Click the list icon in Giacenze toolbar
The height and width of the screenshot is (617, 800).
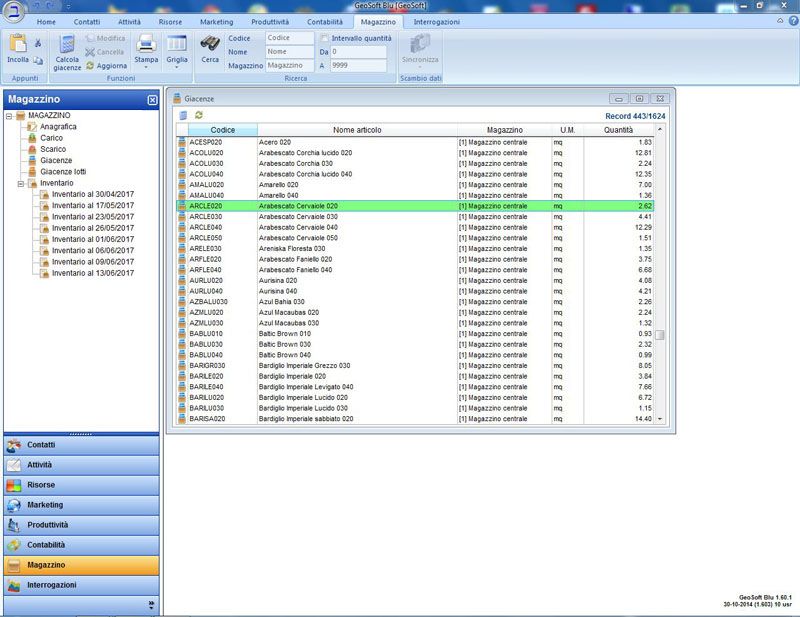click(x=183, y=116)
